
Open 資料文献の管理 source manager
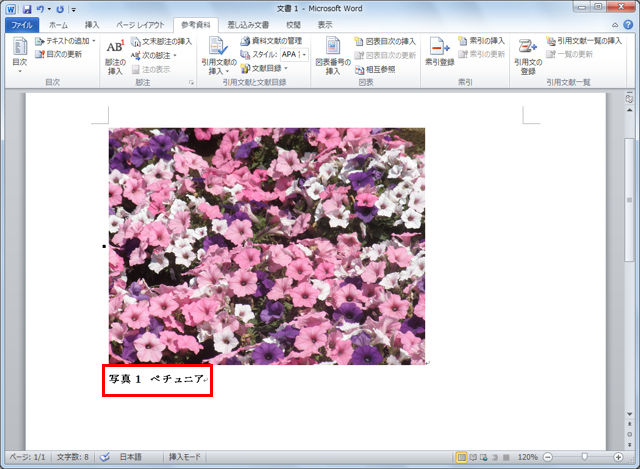point(271,41)
